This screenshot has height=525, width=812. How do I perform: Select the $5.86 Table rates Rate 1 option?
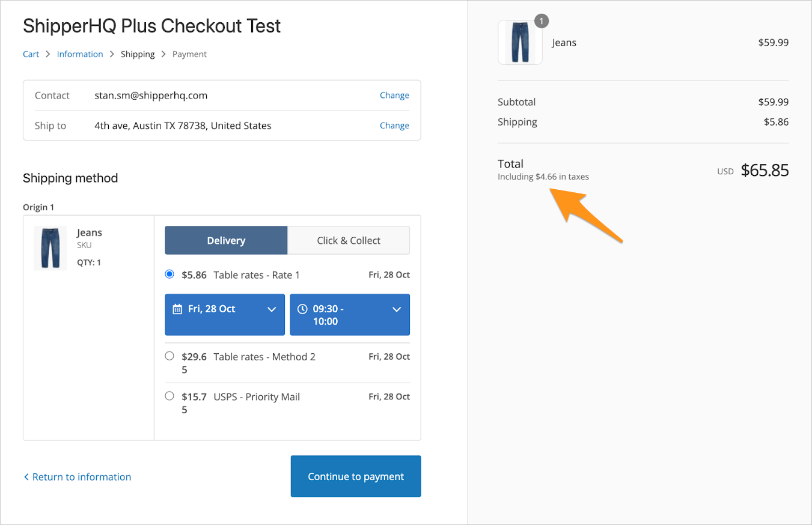click(169, 275)
